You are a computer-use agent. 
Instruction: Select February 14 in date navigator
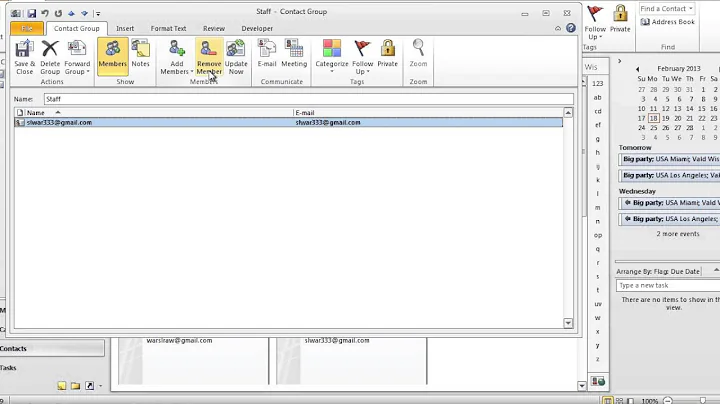(x=690, y=108)
